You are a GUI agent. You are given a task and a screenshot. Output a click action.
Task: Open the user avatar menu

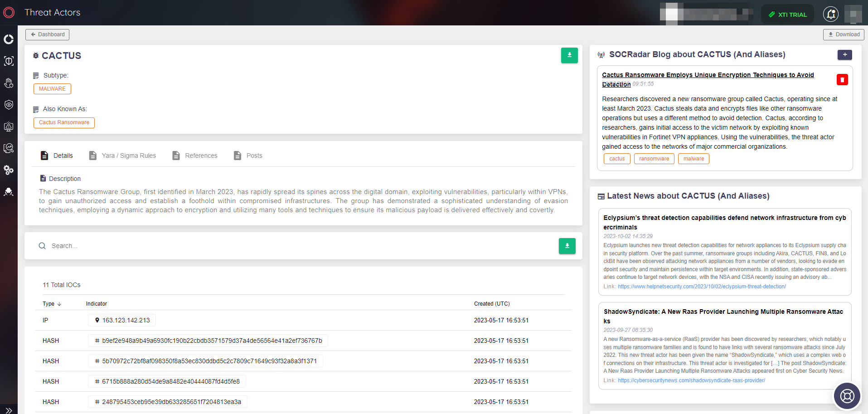853,14
